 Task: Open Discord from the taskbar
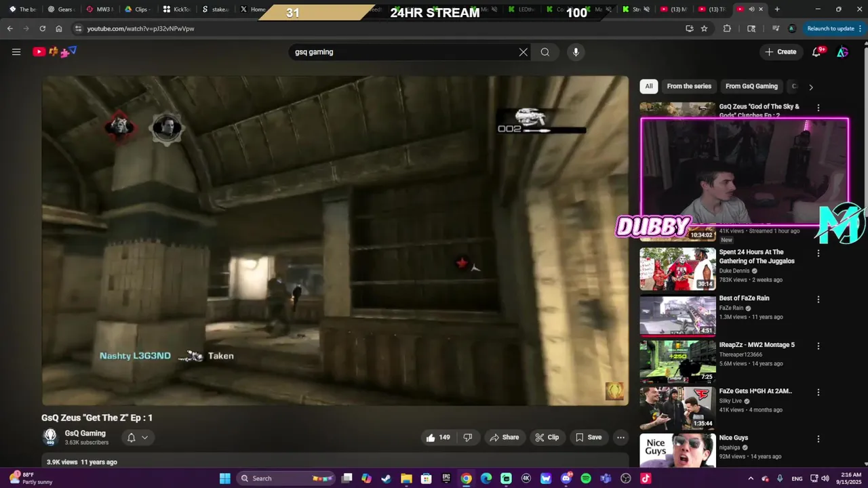566,479
